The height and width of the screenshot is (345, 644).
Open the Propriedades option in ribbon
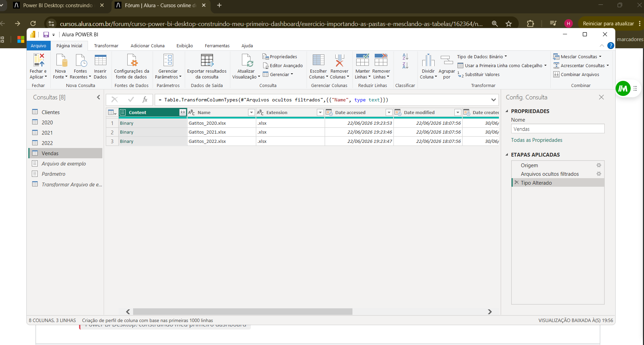(x=280, y=57)
